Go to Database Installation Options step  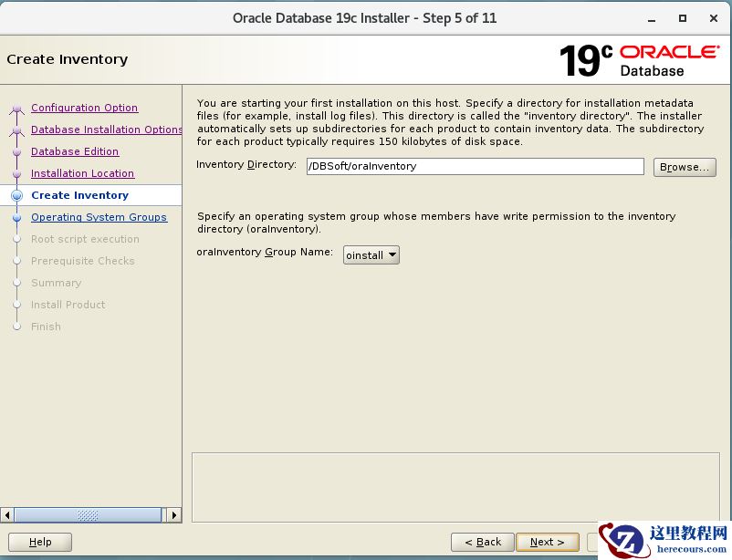107,130
